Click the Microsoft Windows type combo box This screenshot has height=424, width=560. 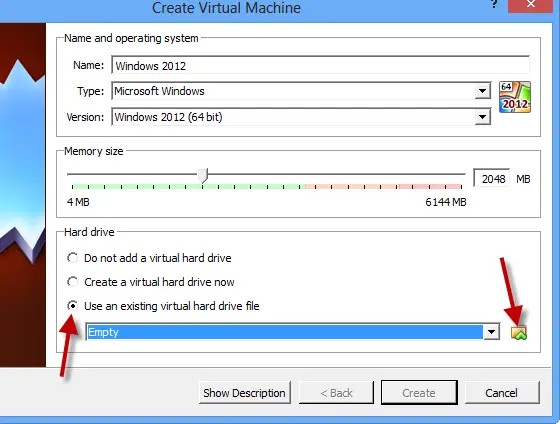click(x=301, y=91)
